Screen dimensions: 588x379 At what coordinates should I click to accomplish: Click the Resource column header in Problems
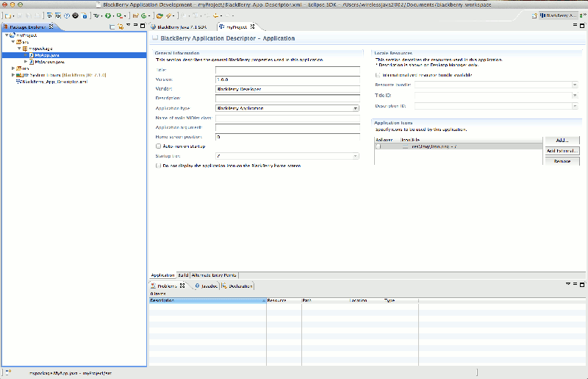coord(284,300)
